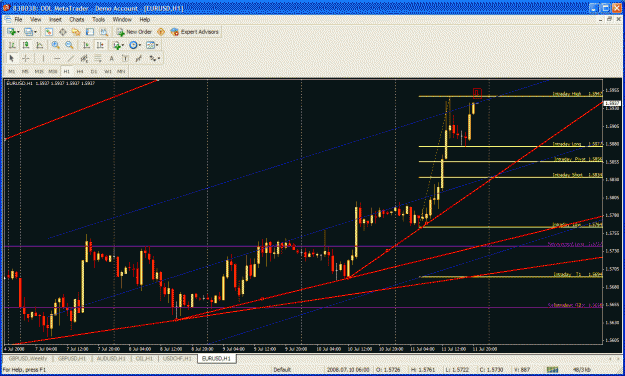Image resolution: width=625 pixels, height=376 pixels.
Task: Switch chart to Line Chart mode
Action: (x=39, y=45)
